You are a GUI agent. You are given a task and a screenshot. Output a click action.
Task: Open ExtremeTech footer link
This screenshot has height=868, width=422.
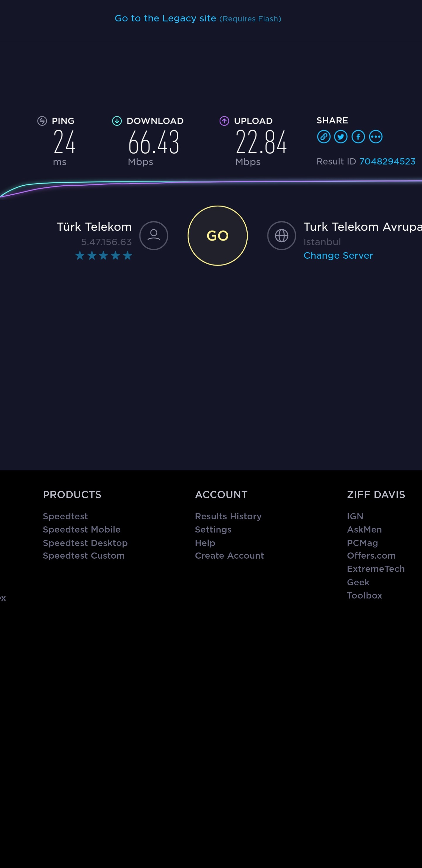[376, 569]
